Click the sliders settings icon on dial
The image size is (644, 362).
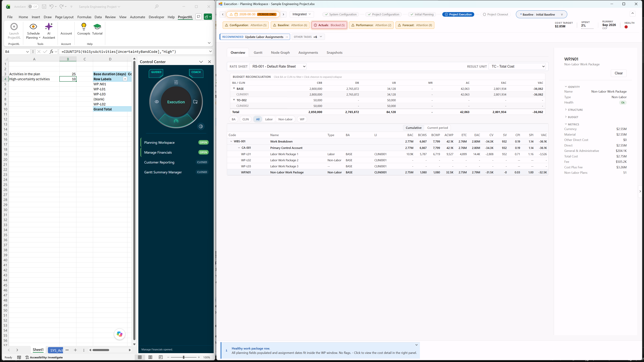point(176,82)
